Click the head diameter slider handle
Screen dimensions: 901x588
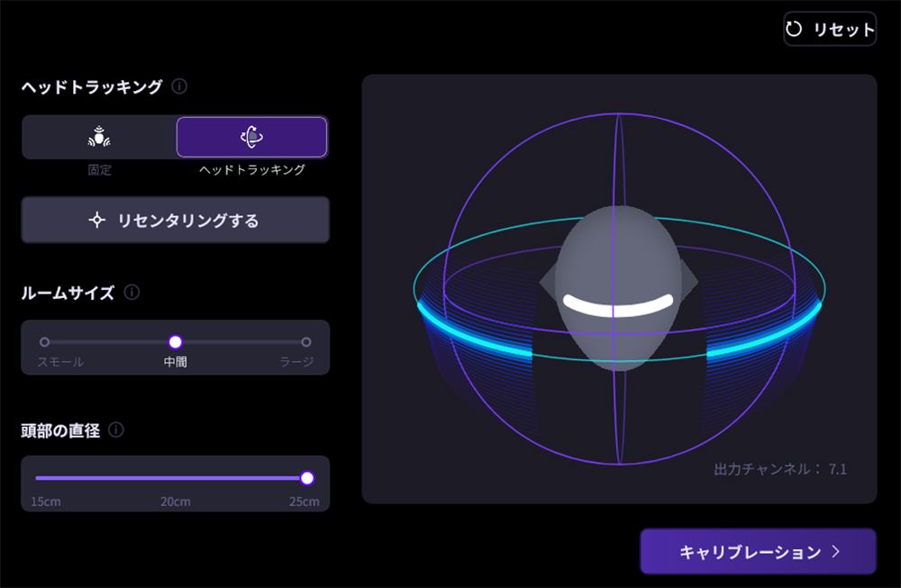(x=307, y=478)
